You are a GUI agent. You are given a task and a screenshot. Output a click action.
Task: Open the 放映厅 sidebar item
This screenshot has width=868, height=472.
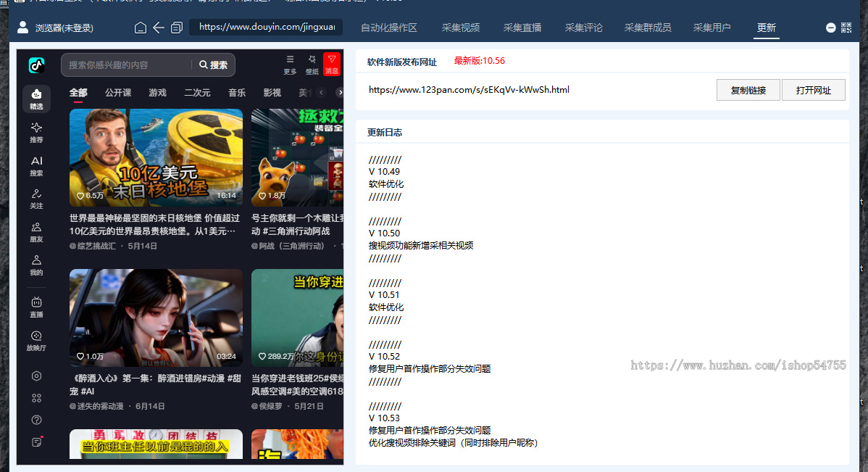(x=36, y=341)
